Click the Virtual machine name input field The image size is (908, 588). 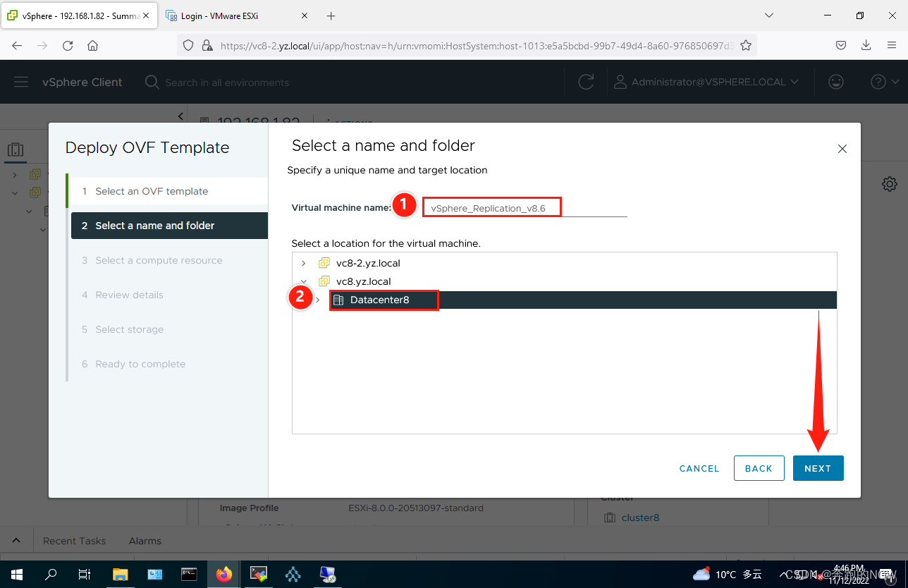pos(524,208)
